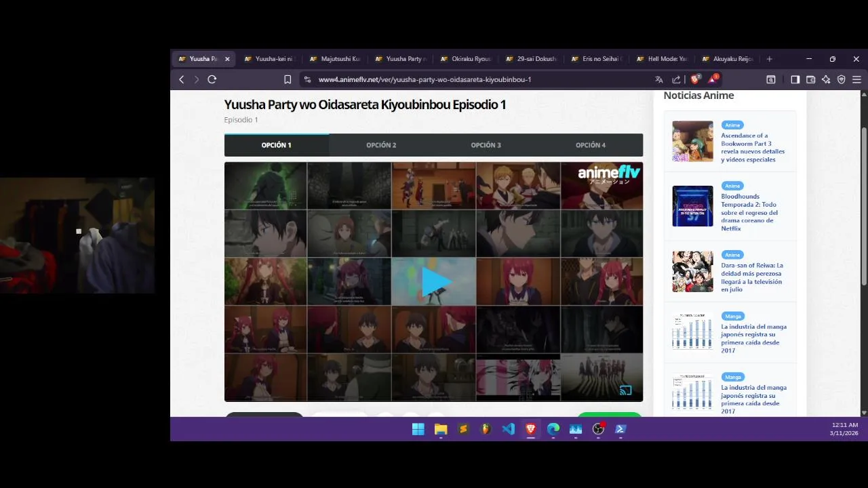The width and height of the screenshot is (868, 488).
Task: Open OBS Studio from the taskbar
Action: tap(598, 429)
